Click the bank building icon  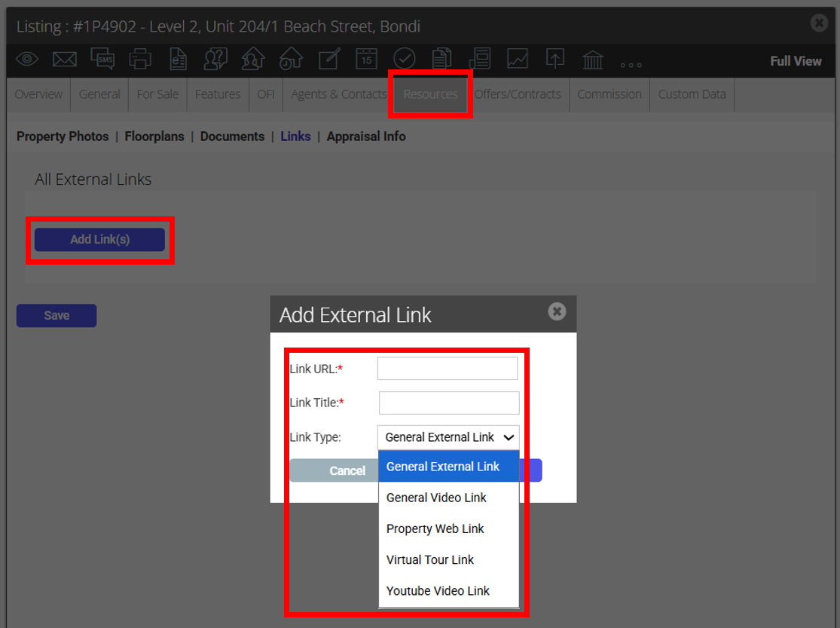coord(593,60)
